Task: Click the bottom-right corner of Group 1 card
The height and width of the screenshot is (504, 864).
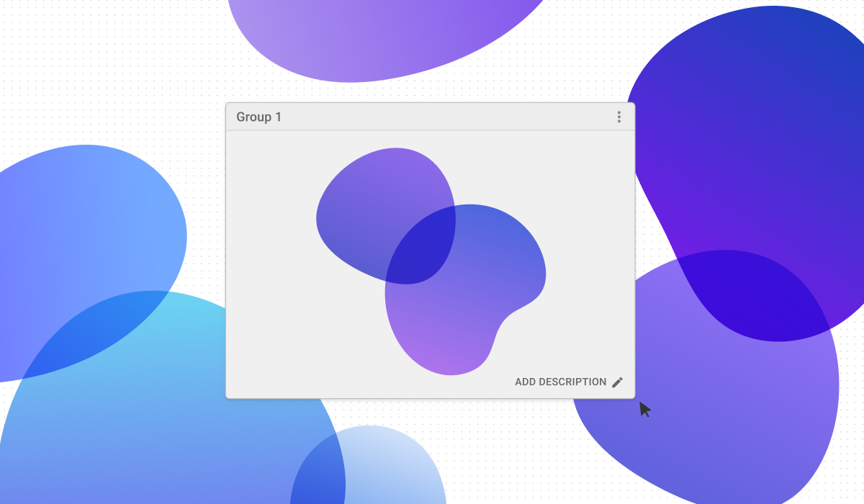Action: (x=634, y=397)
